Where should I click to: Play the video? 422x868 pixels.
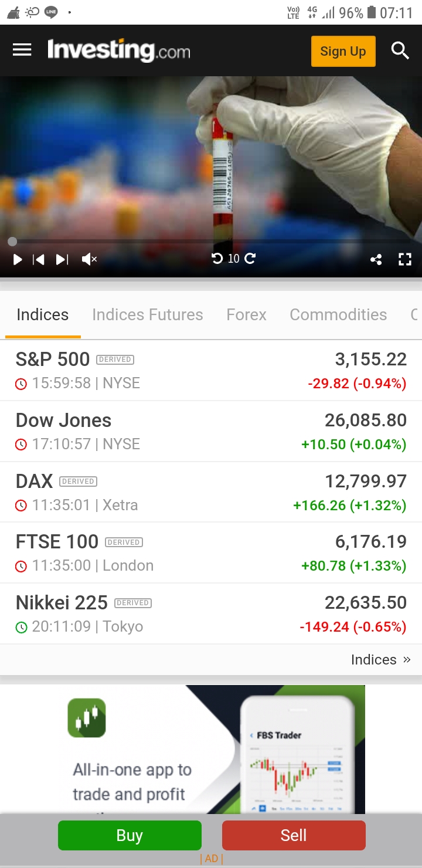pyautogui.click(x=18, y=259)
